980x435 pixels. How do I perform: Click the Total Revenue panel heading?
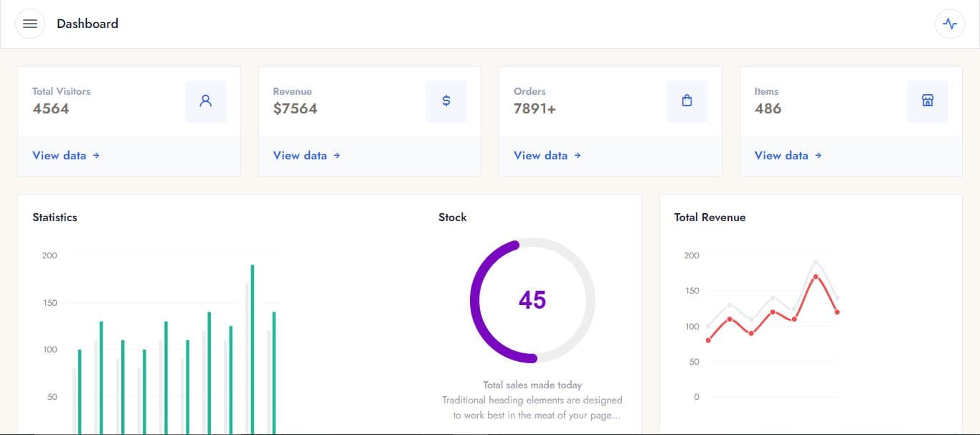[x=710, y=217]
